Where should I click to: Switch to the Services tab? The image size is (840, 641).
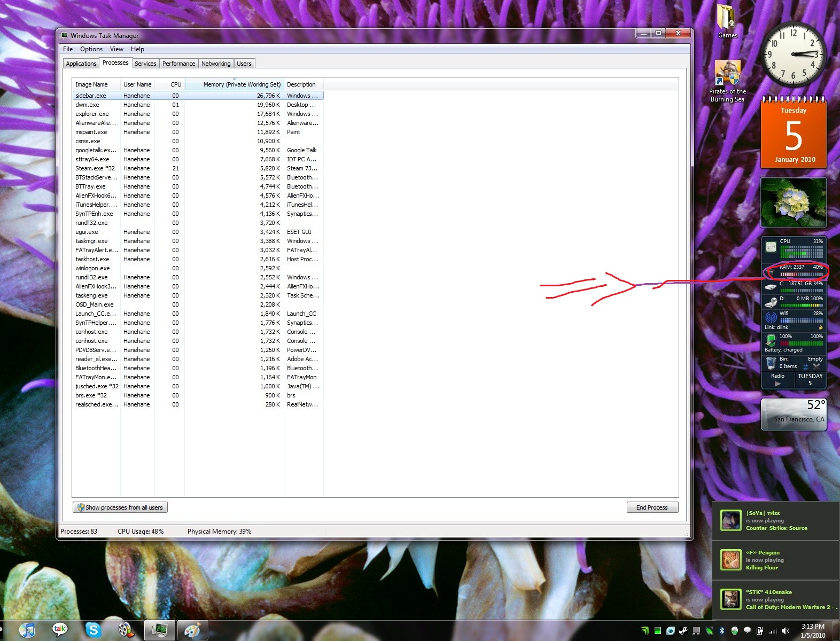145,64
